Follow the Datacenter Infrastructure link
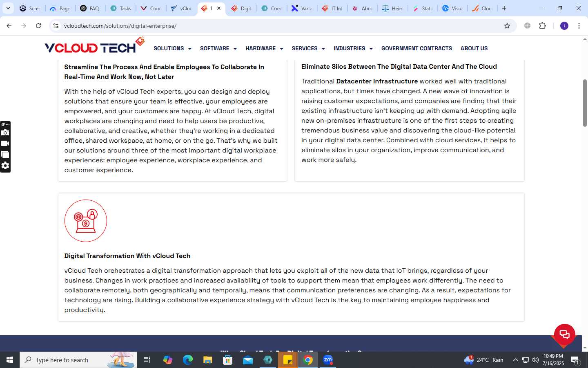 click(x=377, y=81)
